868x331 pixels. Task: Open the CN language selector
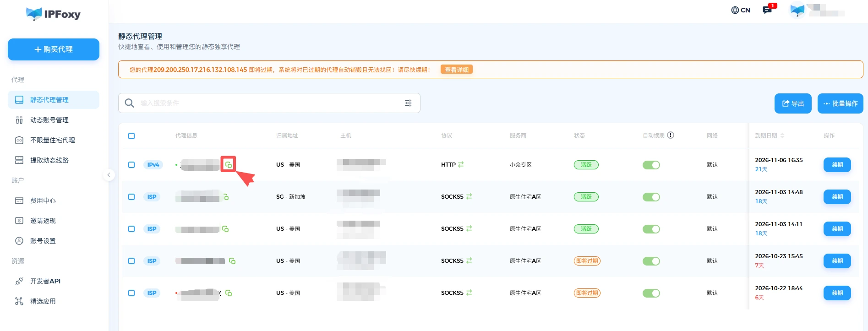[741, 10]
